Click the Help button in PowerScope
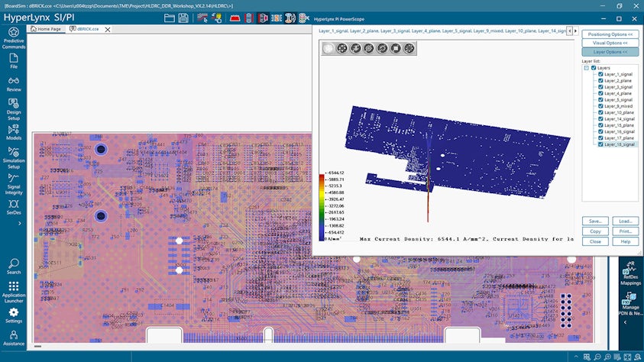 click(x=625, y=241)
